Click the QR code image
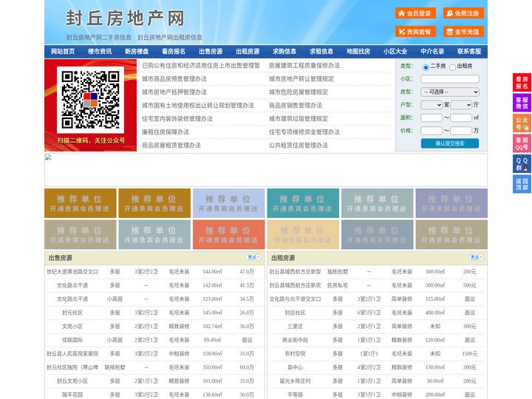532x399 pixels. pyautogui.click(x=90, y=100)
